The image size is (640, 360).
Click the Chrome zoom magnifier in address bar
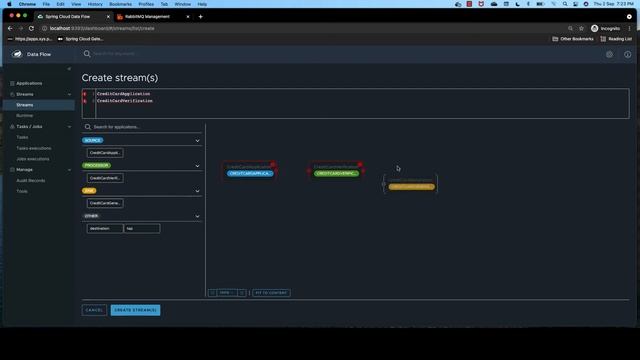coord(570,28)
